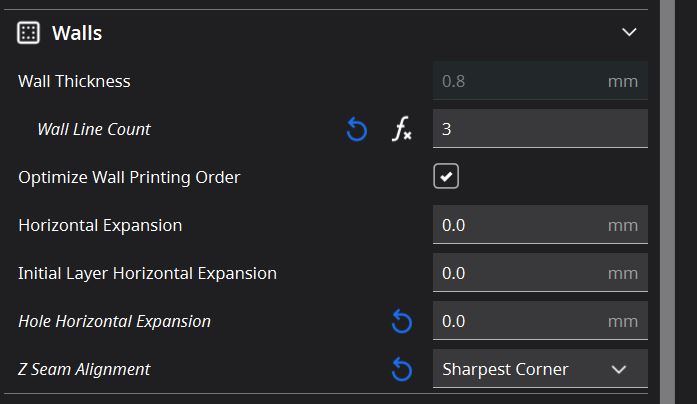Click the Hole Horizontal Expansion label

click(x=114, y=321)
